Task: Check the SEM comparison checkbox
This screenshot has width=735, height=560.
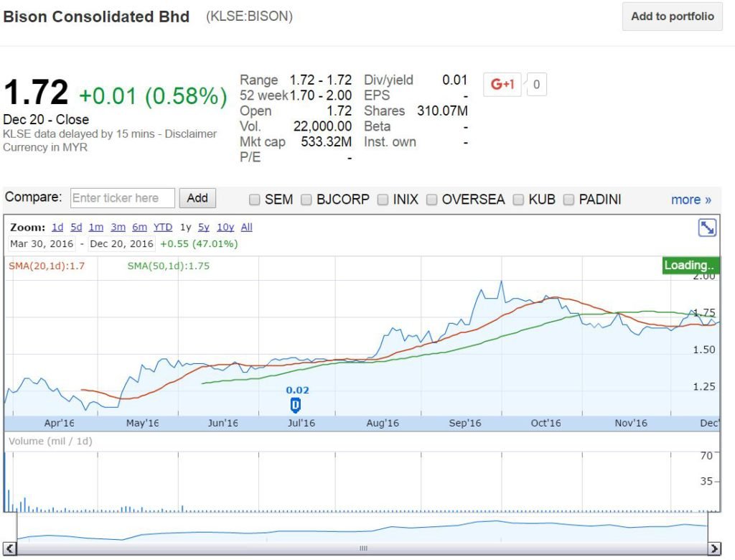Action: [255, 200]
